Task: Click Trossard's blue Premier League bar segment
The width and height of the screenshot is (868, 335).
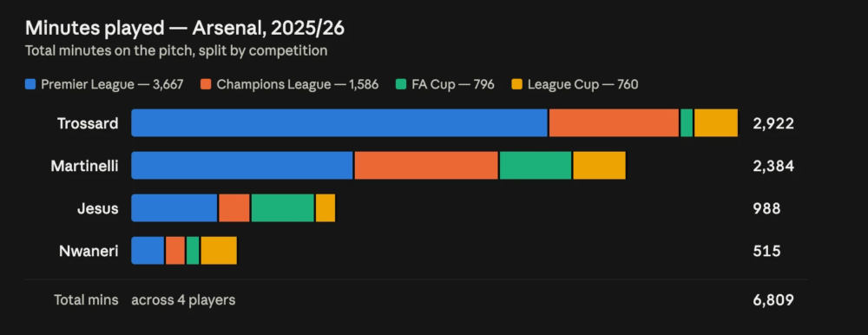Action: (339, 123)
